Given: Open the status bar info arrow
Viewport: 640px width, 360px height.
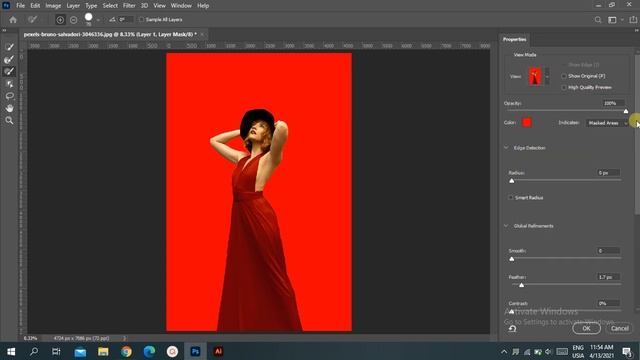Looking at the screenshot, I should tap(124, 338).
